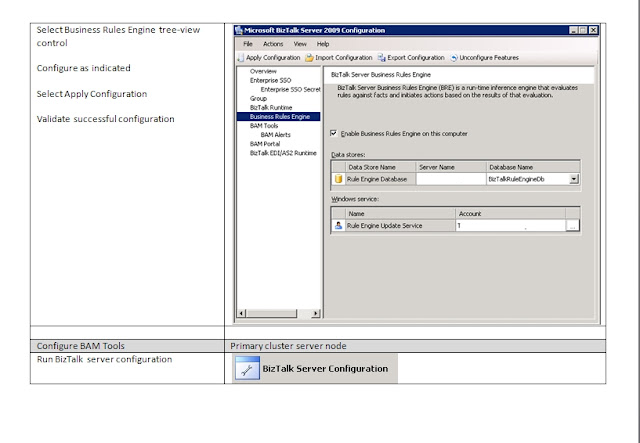Select BAM Tools tree node
Screen dimensions: 640x443
pyautogui.click(x=264, y=125)
